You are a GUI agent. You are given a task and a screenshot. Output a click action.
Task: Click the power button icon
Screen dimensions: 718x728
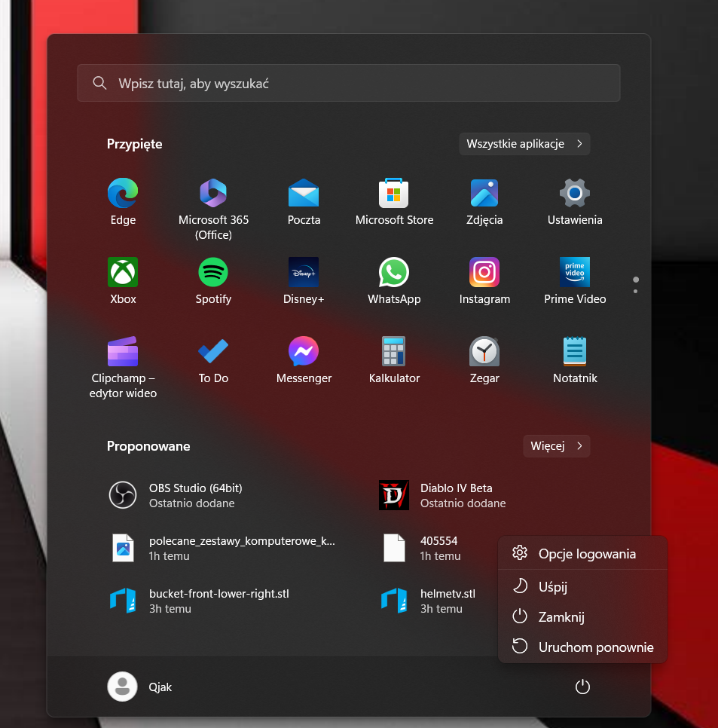[582, 687]
